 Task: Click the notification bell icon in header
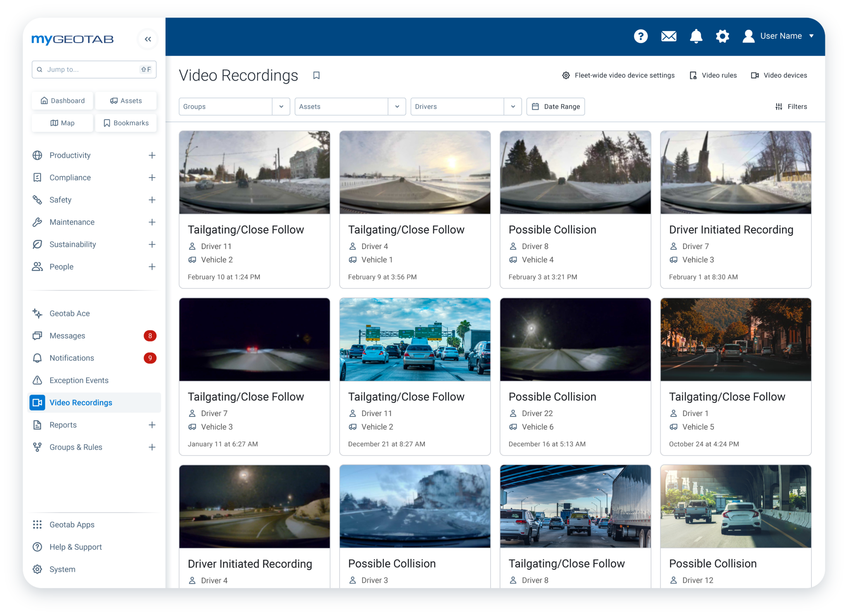point(696,36)
